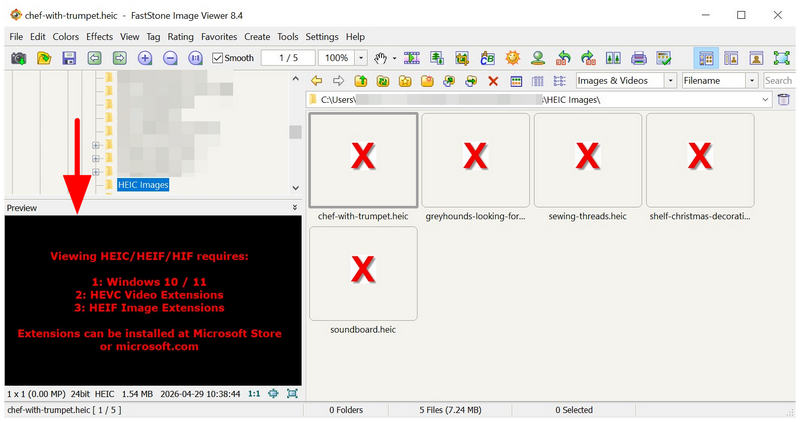
Task: Click the Search input field
Action: point(778,81)
